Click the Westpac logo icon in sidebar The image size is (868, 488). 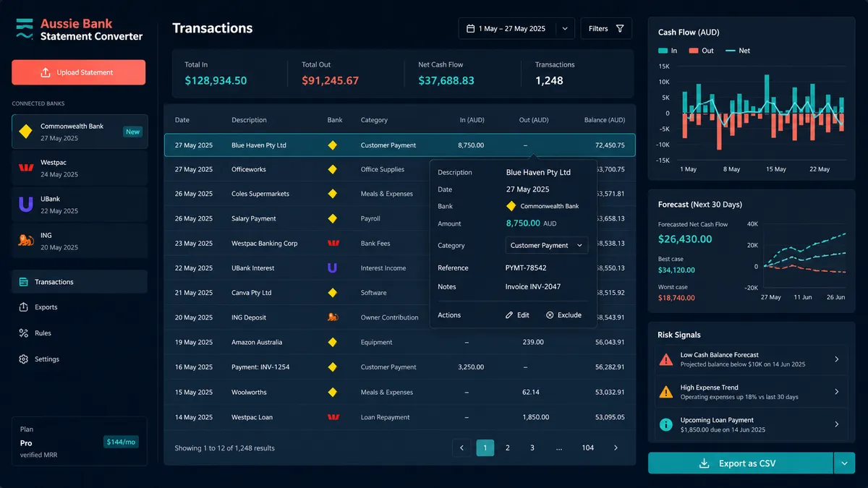pos(26,168)
